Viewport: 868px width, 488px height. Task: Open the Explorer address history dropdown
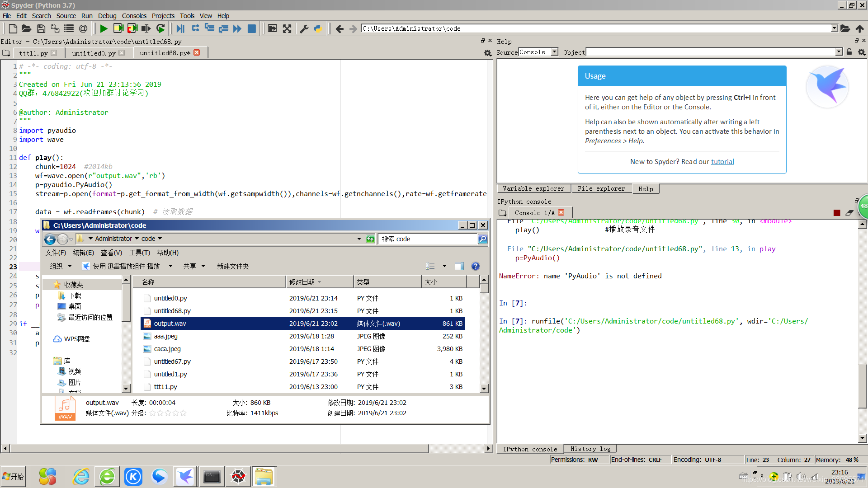point(359,239)
